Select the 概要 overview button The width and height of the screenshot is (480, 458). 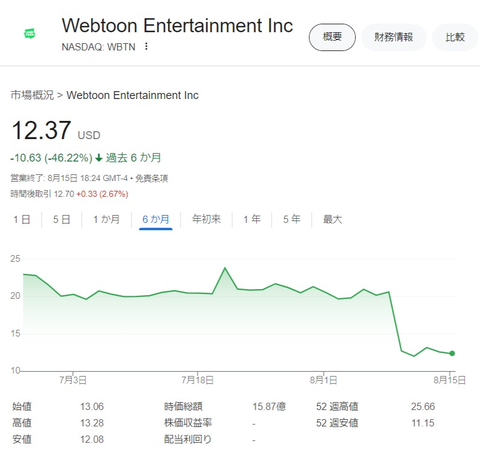pyautogui.click(x=332, y=37)
